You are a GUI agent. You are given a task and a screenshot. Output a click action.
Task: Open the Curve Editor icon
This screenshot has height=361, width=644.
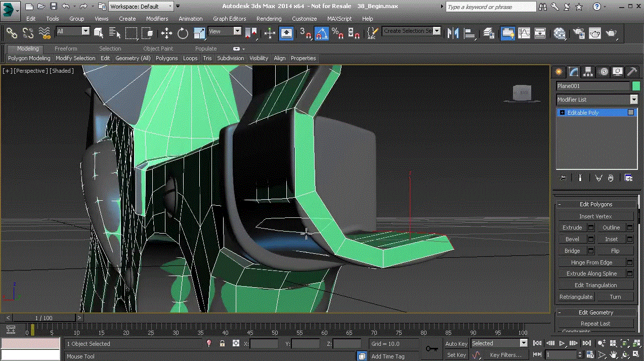tap(524, 33)
